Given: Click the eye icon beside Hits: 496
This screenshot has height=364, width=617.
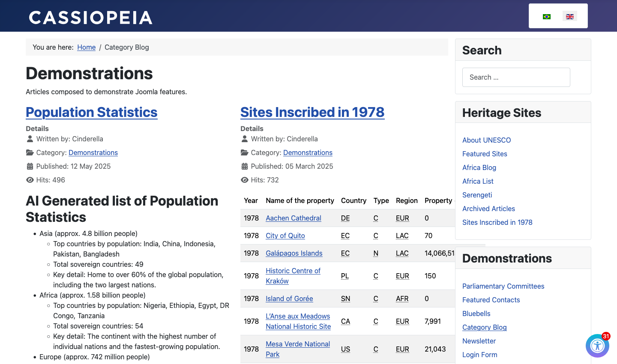Looking at the screenshot, I should 30,180.
